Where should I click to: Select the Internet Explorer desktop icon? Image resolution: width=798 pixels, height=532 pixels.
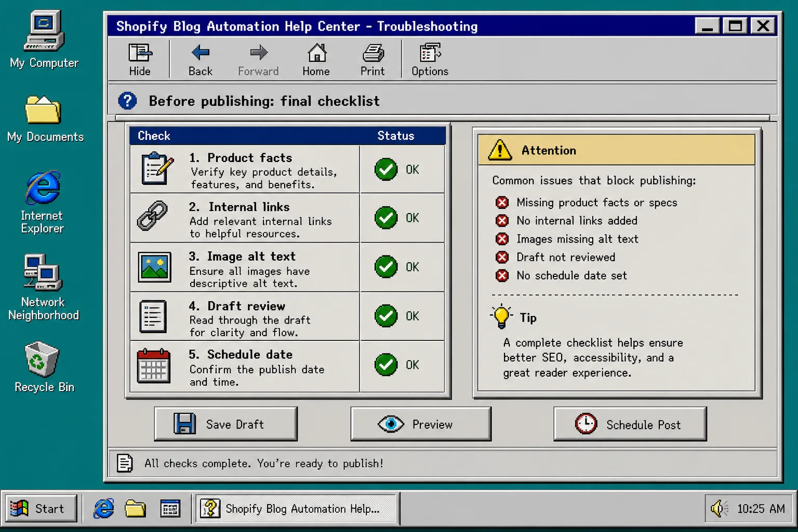(42, 202)
